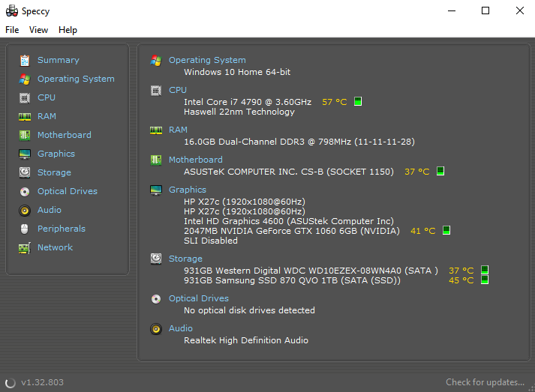Click the Audio speaker icon in summary panel
The width and height of the screenshot is (535, 392).
tap(156, 328)
